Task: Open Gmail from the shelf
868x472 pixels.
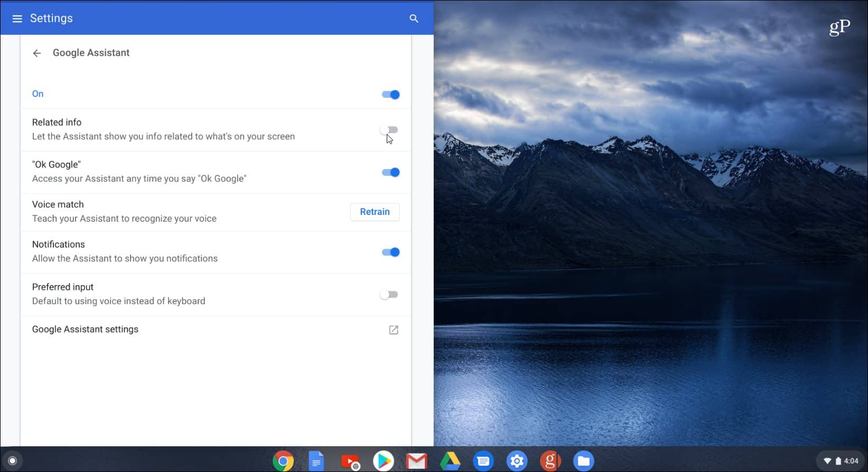Action: point(416,461)
